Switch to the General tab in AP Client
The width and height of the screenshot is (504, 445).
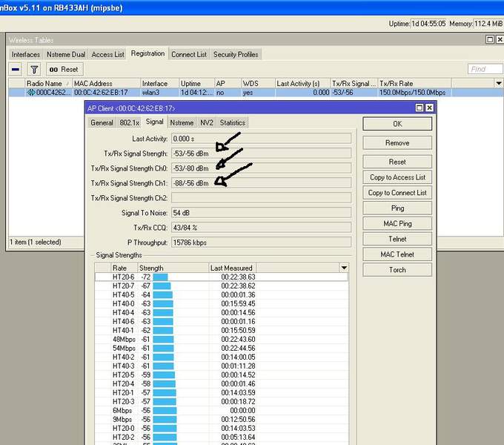click(x=102, y=123)
